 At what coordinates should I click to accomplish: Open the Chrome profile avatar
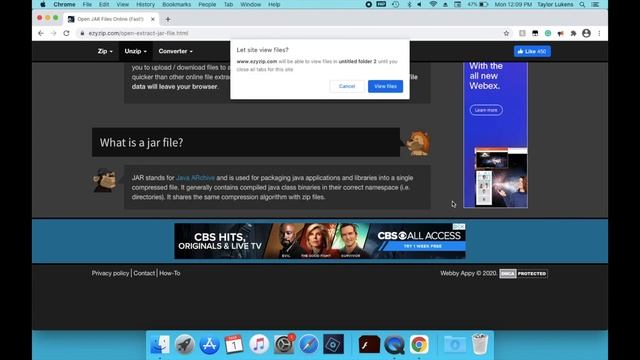point(586,33)
